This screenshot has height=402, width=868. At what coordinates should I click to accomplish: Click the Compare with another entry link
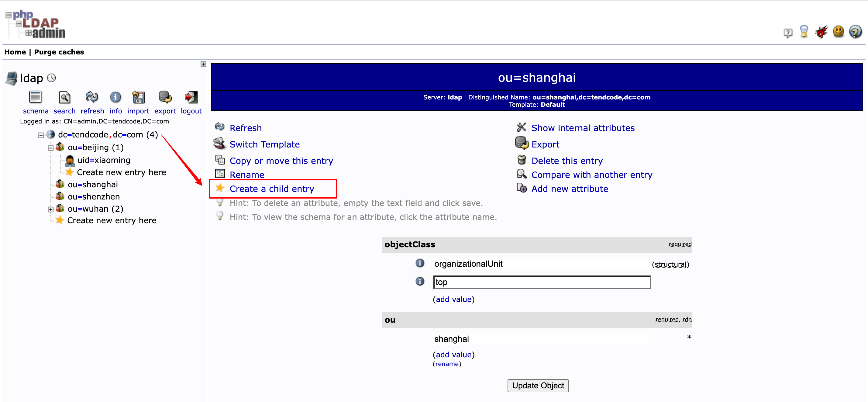(592, 175)
